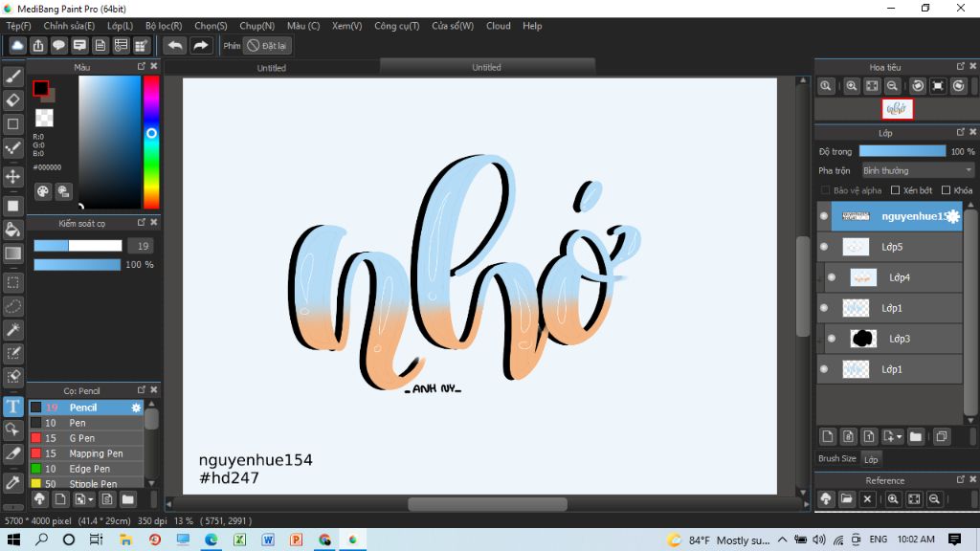980x551 pixels.
Task: Select the Mapping Pen brush
Action: pyautogui.click(x=86, y=453)
